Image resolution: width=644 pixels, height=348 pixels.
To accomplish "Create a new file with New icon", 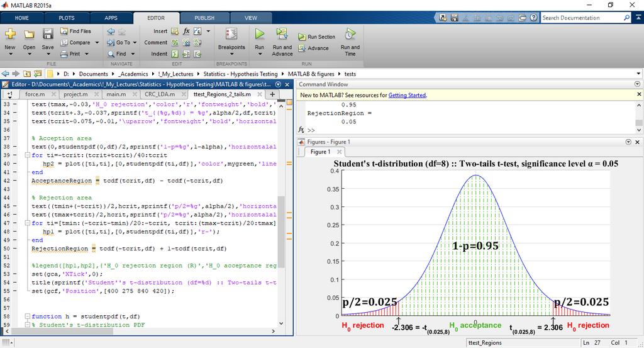I will click(10, 34).
